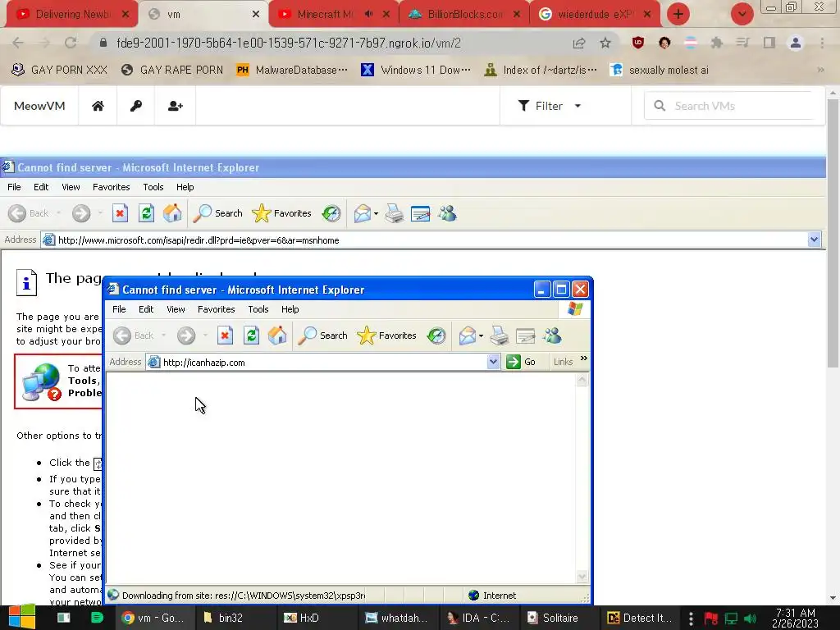Click scroll-down arrow in front IE window
The width and height of the screenshot is (840, 630).
coord(582,577)
